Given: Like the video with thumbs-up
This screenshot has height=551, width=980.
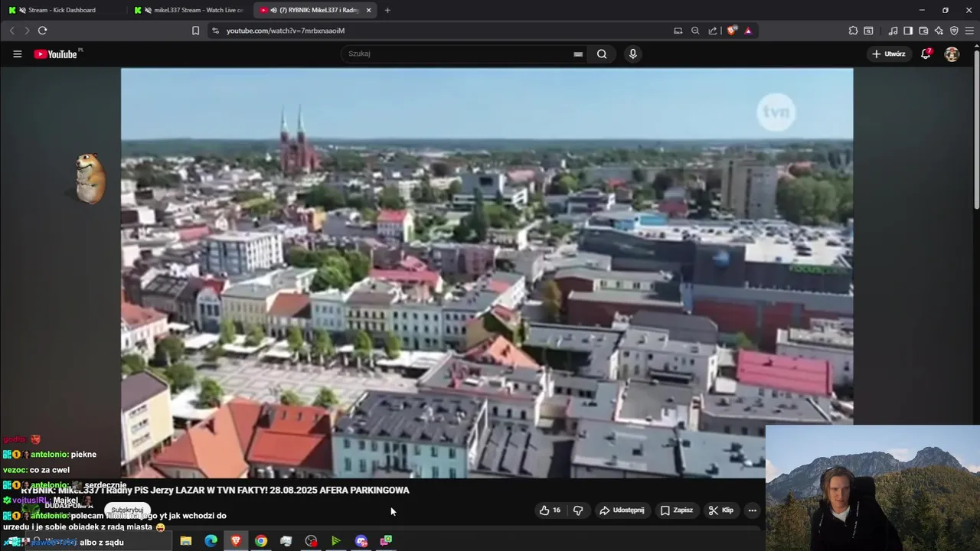Looking at the screenshot, I should coord(550,510).
